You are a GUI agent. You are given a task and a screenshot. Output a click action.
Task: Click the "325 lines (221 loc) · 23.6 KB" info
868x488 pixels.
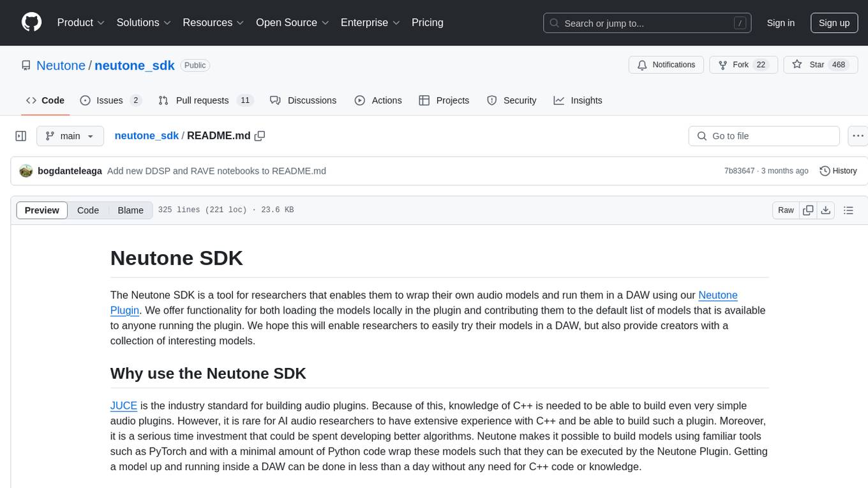(226, 210)
